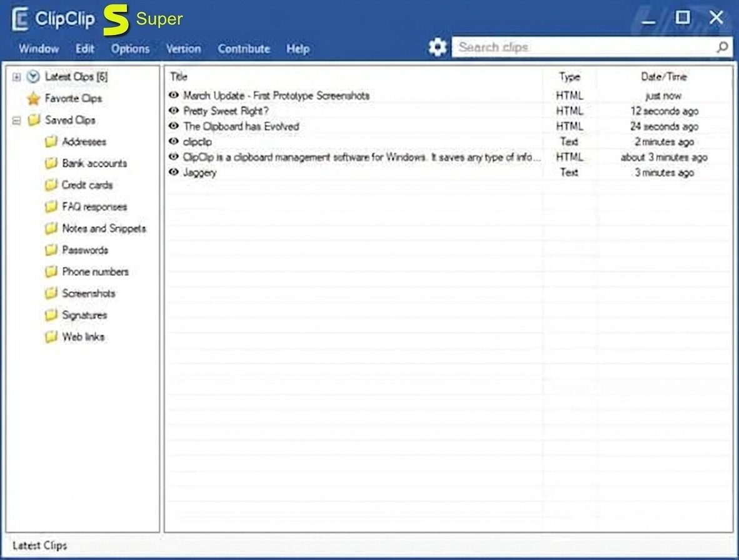Click Text type cell in Jaggery row
Image resolution: width=739 pixels, height=560 pixels.
click(569, 172)
